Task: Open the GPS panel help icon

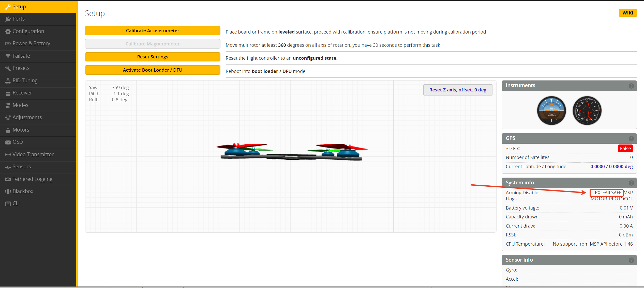Action: [x=631, y=139]
